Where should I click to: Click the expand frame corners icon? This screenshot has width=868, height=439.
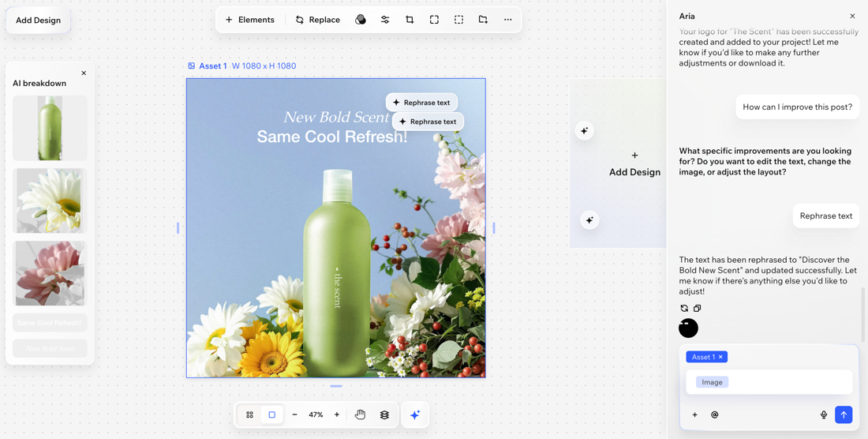click(x=434, y=20)
